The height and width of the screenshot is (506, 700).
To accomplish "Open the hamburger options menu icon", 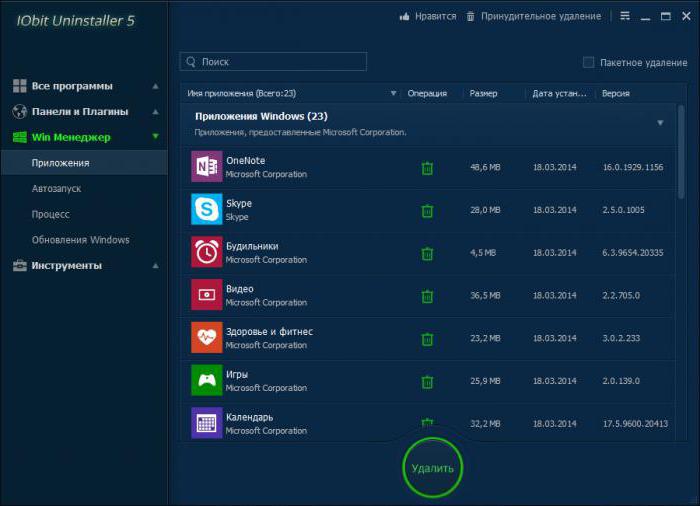I will coord(625,16).
